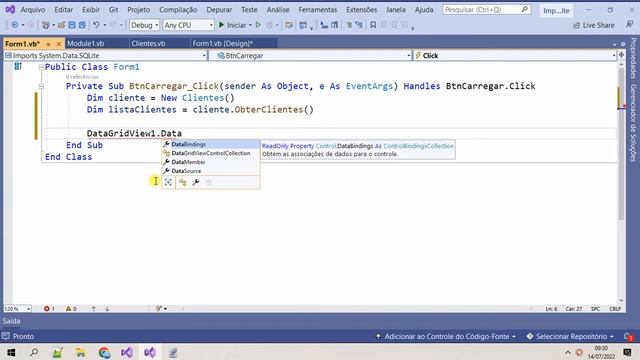Image resolution: width=640 pixels, height=360 pixels.
Task: Toggle IntelliSense class filter icon
Action: pyautogui.click(x=182, y=182)
